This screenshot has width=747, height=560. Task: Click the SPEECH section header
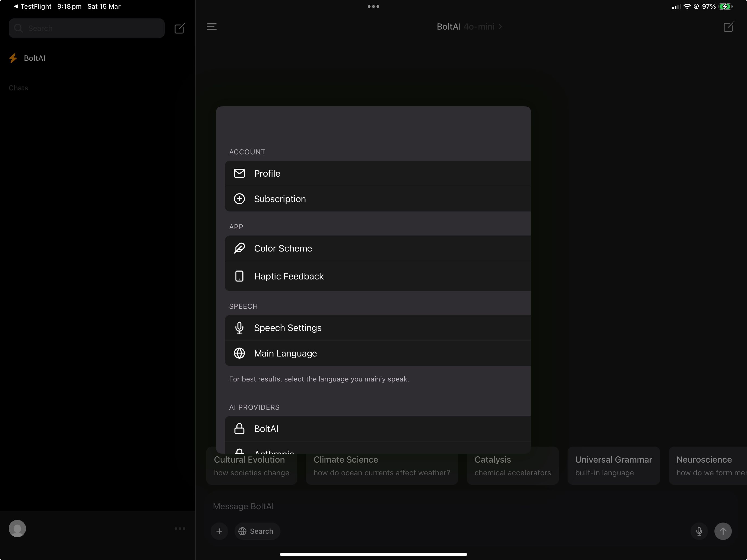pos(243,306)
